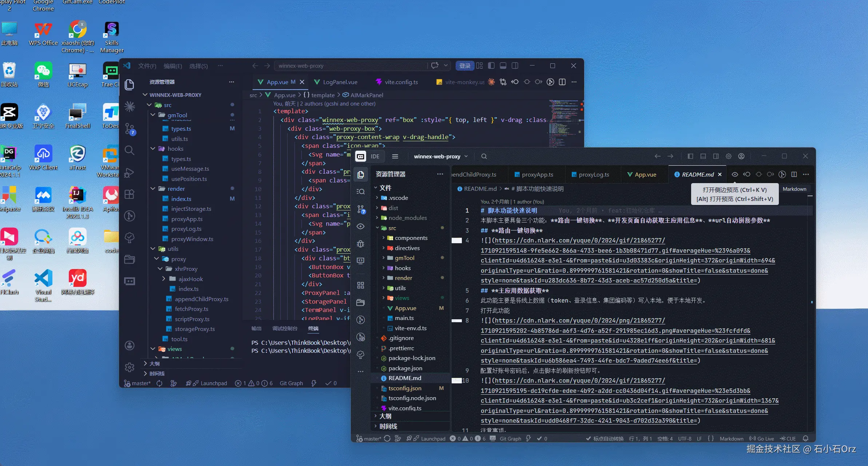Open preview to the side (eye icon)
Viewport: 868px width, 466px height.
pyautogui.click(x=735, y=174)
